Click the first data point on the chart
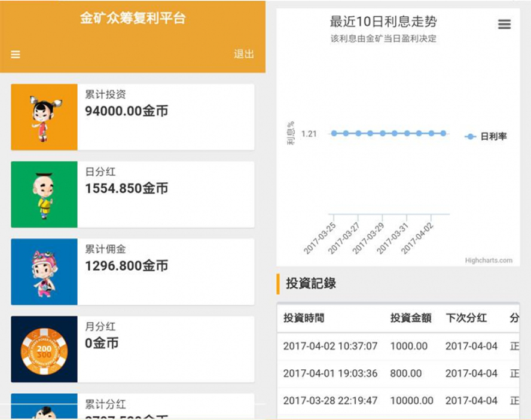The height and width of the screenshot is (420, 531). tap(334, 133)
